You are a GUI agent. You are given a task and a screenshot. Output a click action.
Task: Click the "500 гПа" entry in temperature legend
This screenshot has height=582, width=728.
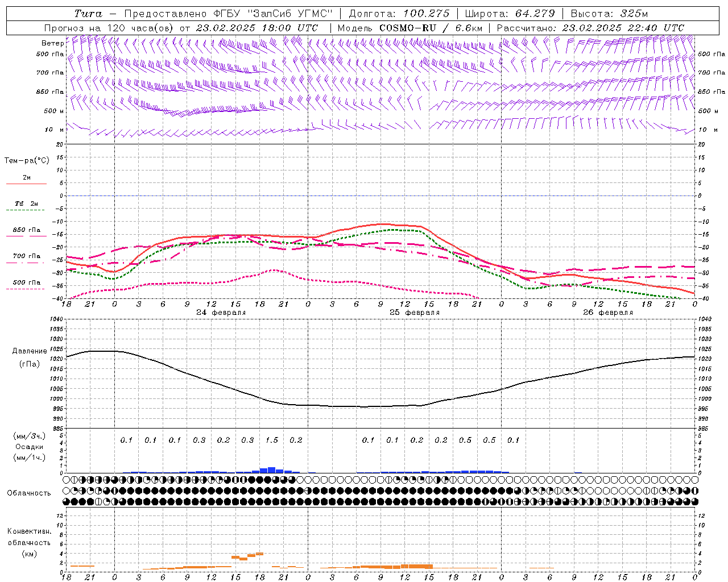tap(27, 282)
